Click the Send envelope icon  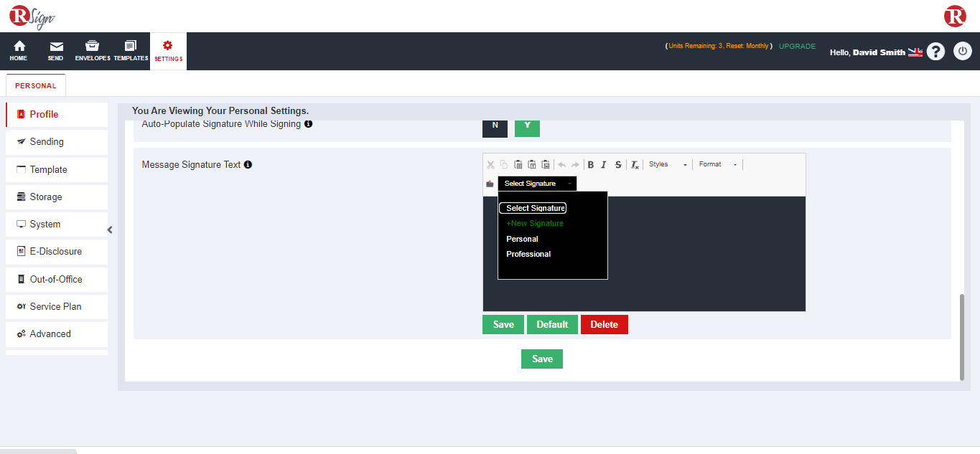(x=55, y=50)
